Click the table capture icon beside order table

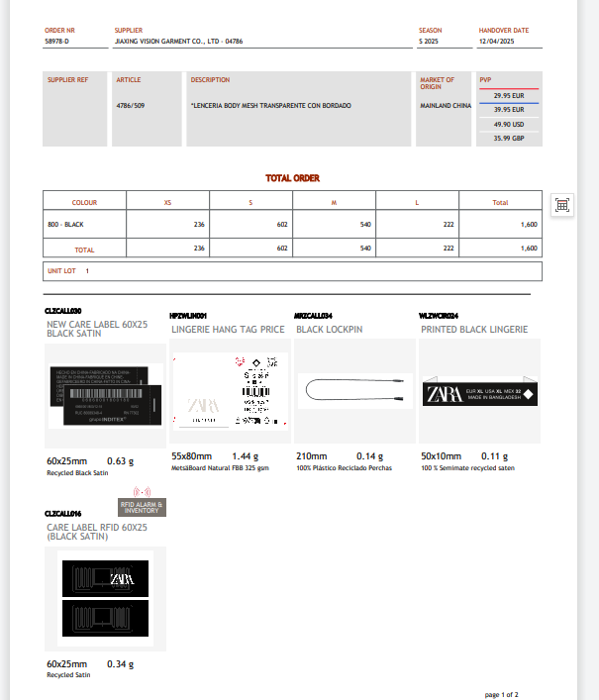562,205
